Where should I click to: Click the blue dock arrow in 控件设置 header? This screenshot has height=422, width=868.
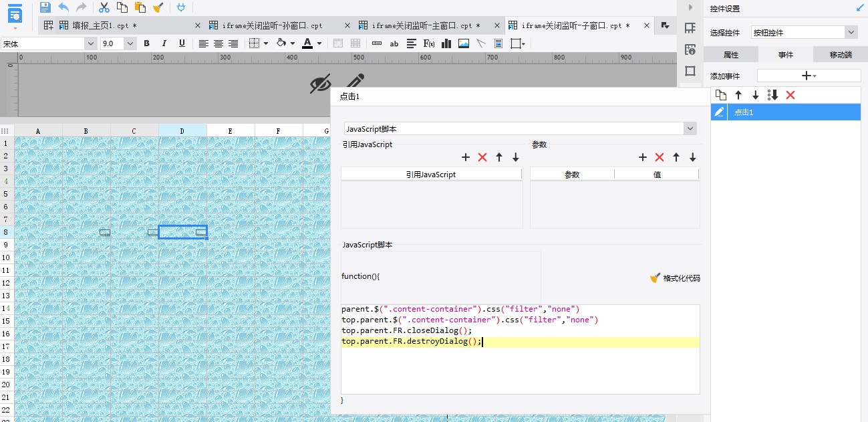pos(859,8)
